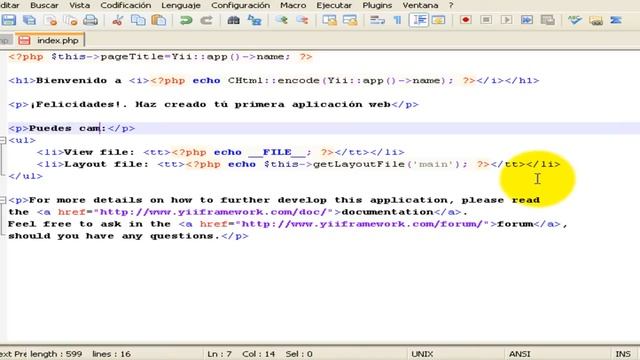The image size is (640, 360).
Task: Click the 'Col : 14' status text
Action: pos(258,354)
